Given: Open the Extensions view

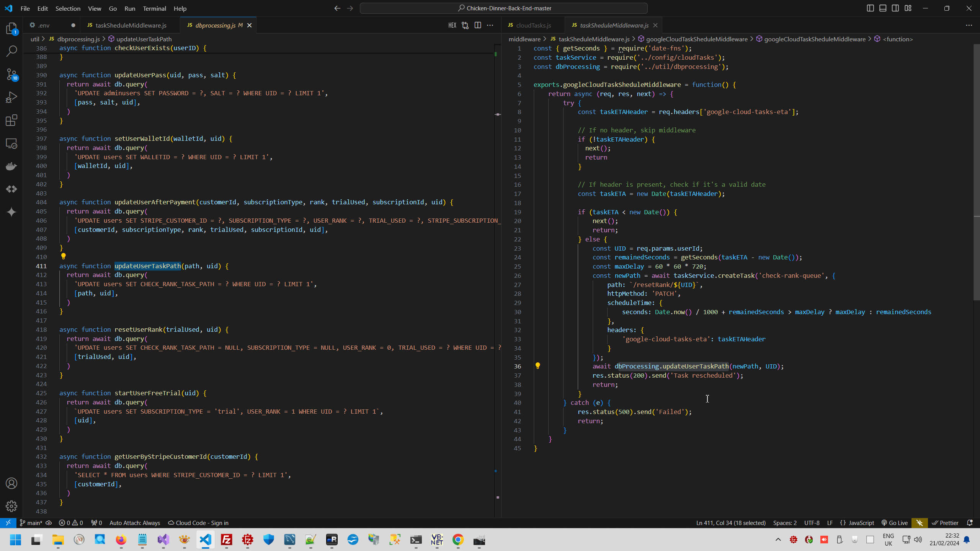Looking at the screenshot, I should [11, 120].
